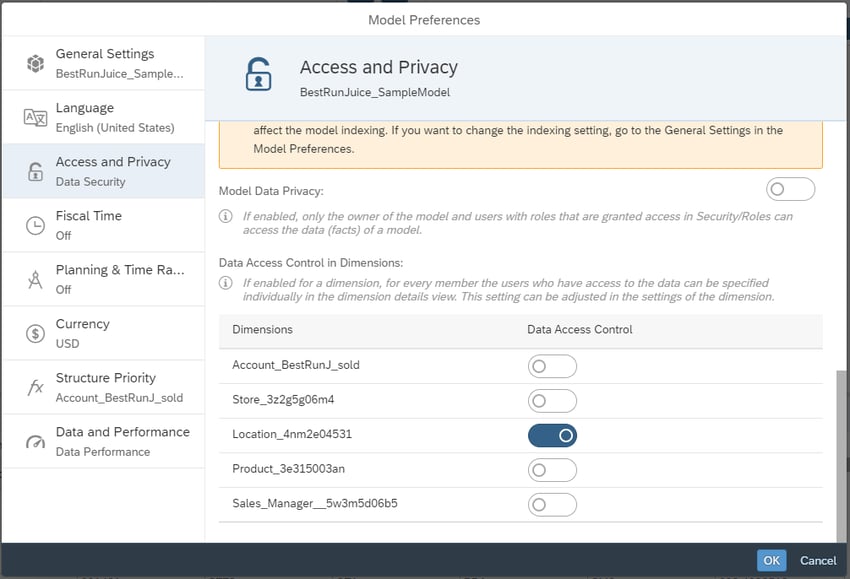Screen dimensions: 850x579
Task: Open the Language section
Action: [x=104, y=117]
